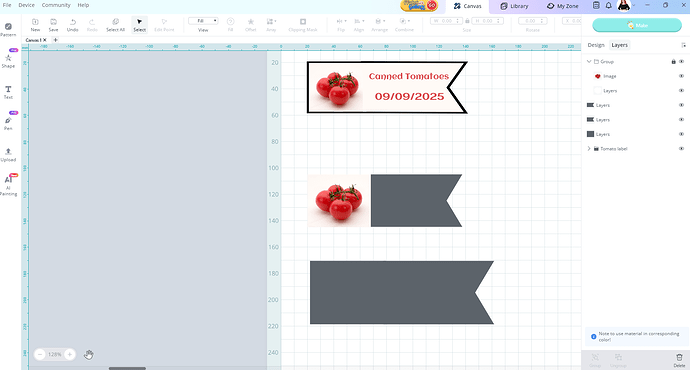Click the Delete trash icon
Viewport: 690px width, 370px height.
pos(679,360)
